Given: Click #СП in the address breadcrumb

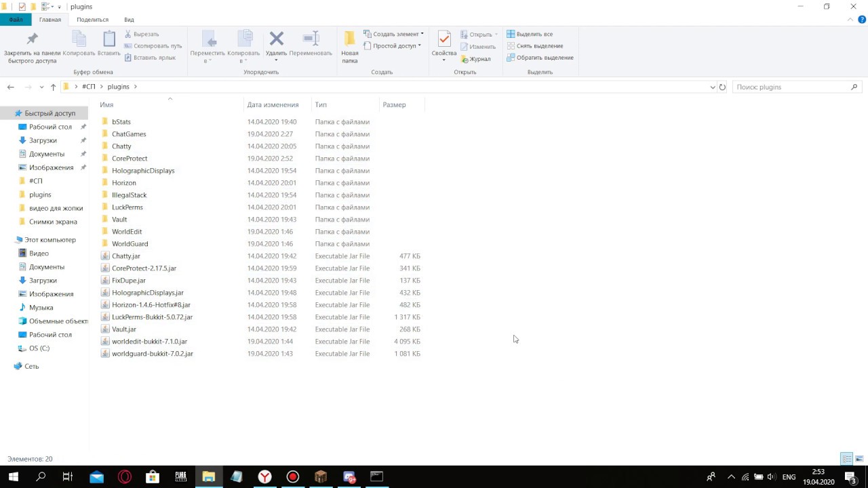Looking at the screenshot, I should [x=89, y=87].
